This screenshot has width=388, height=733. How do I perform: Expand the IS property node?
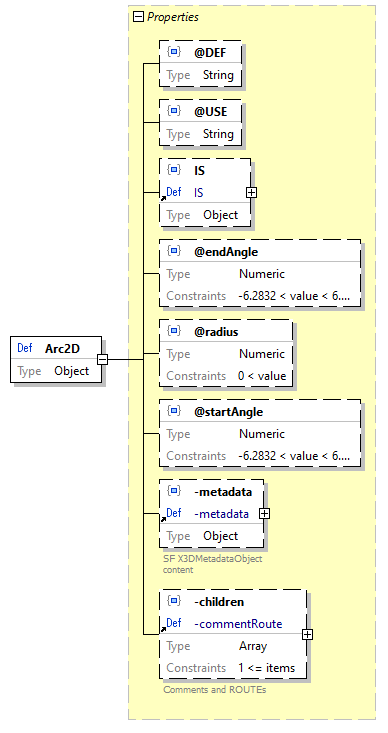(x=251, y=192)
